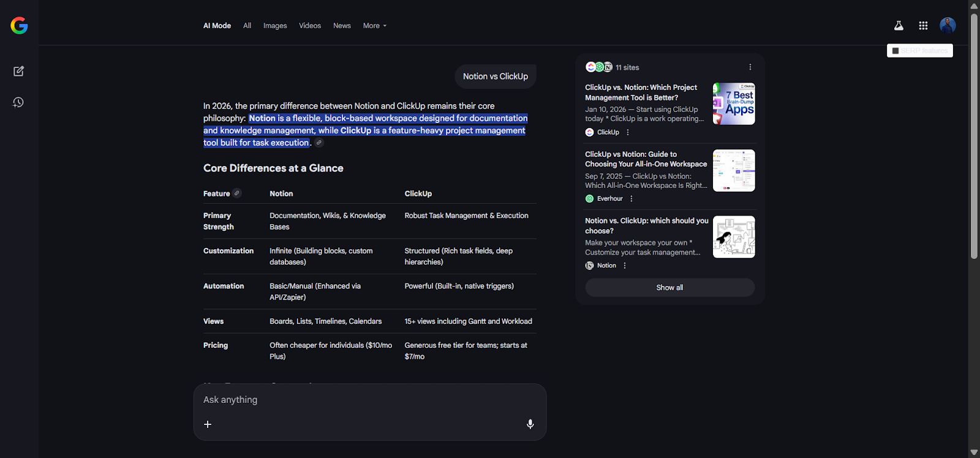Expand the More search dropdown
Image resolution: width=980 pixels, height=458 pixels.
[375, 26]
